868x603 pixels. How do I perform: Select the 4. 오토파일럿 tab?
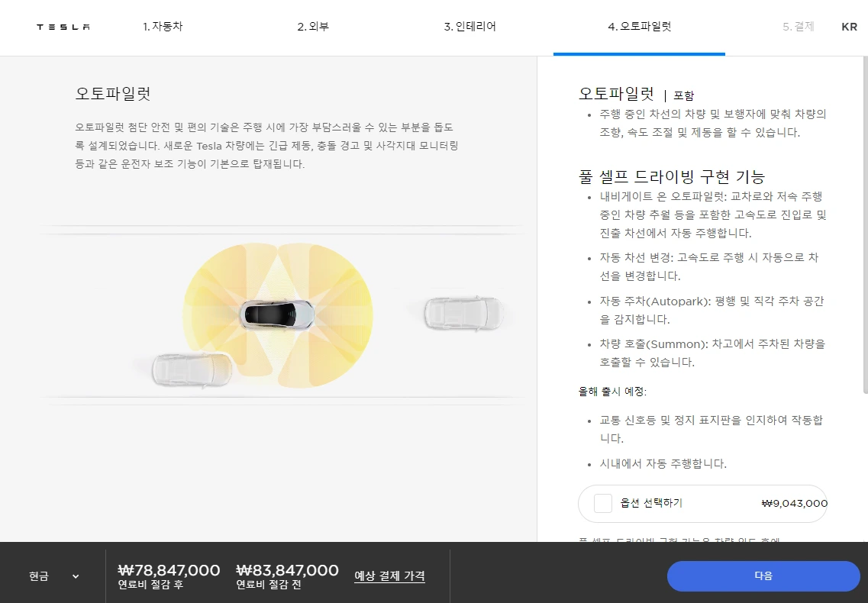(x=640, y=27)
